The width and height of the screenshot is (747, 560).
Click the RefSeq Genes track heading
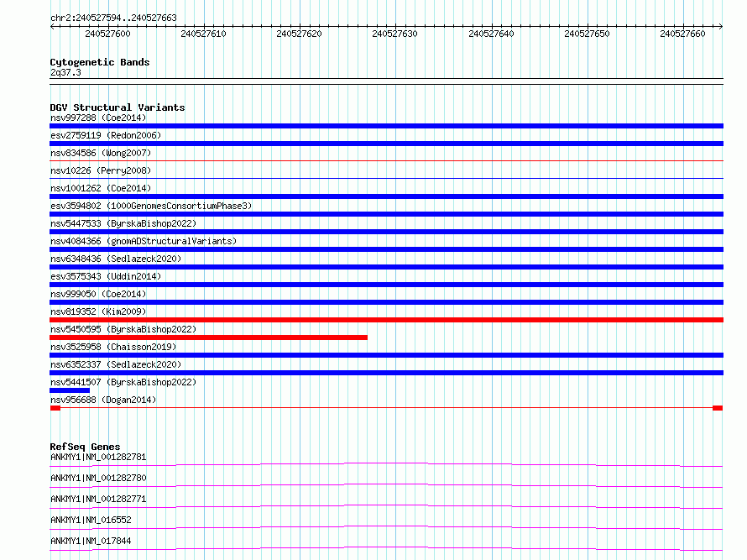point(85,447)
